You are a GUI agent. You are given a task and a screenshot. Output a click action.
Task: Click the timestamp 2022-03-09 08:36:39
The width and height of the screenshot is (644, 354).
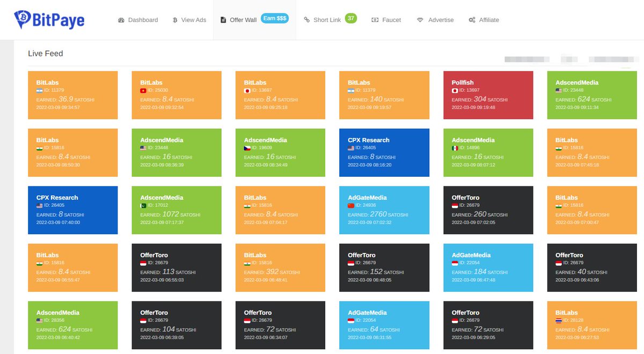(x=162, y=165)
